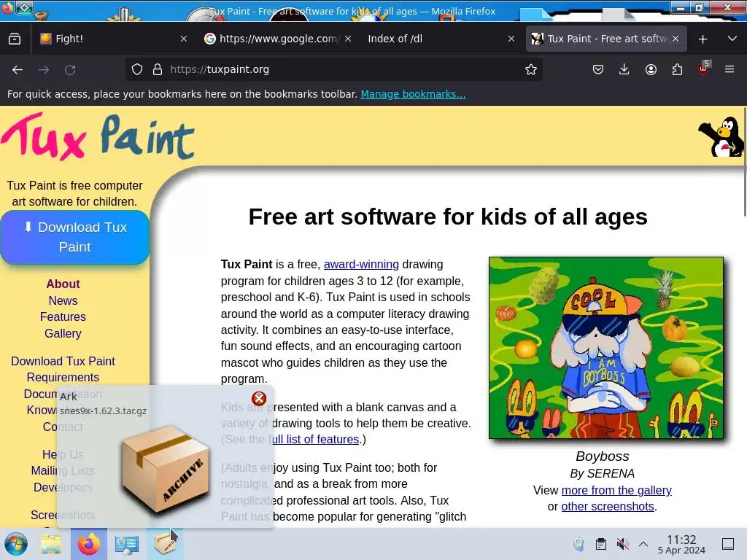Screen dimensions: 747x560
Task: Open the taskbar clock showing 11:32
Action: [681, 544]
